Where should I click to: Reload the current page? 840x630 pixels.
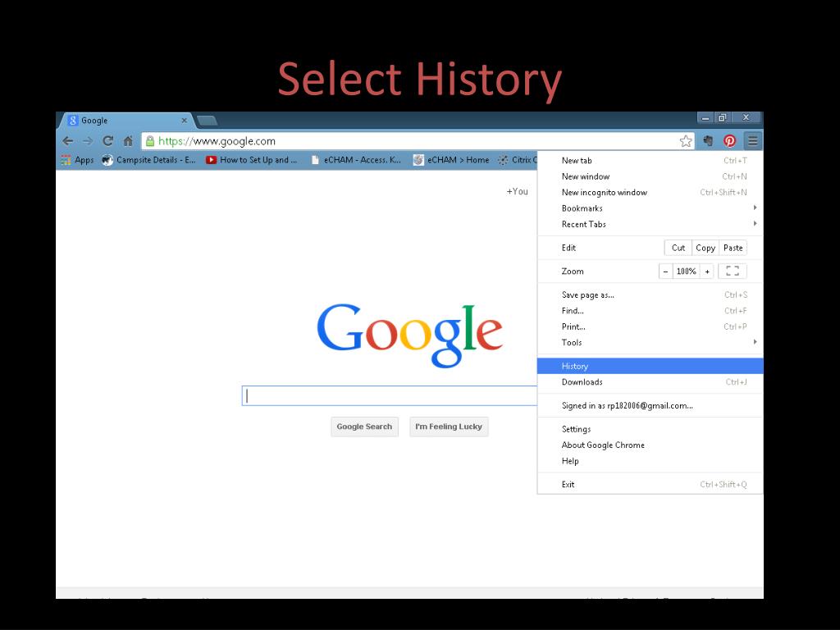pyautogui.click(x=107, y=141)
